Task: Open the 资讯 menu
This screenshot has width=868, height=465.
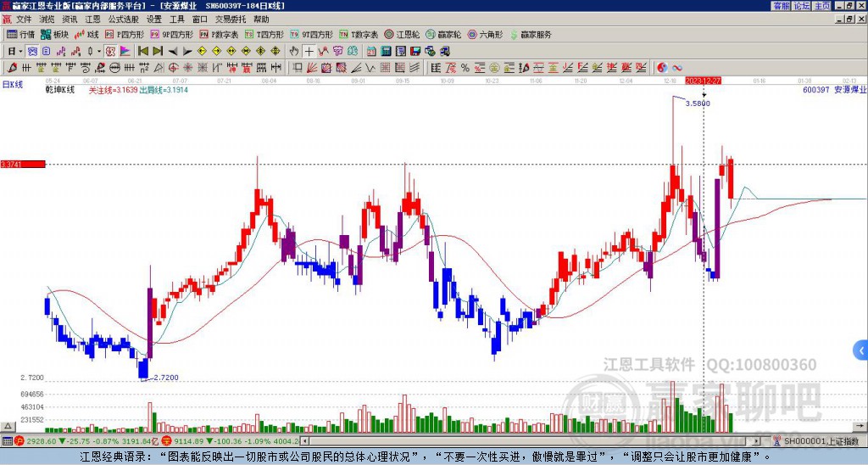Action: tap(70, 20)
